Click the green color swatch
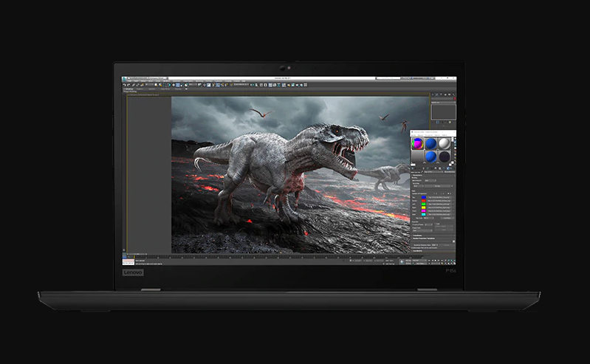This screenshot has height=364, width=590. click(x=424, y=204)
